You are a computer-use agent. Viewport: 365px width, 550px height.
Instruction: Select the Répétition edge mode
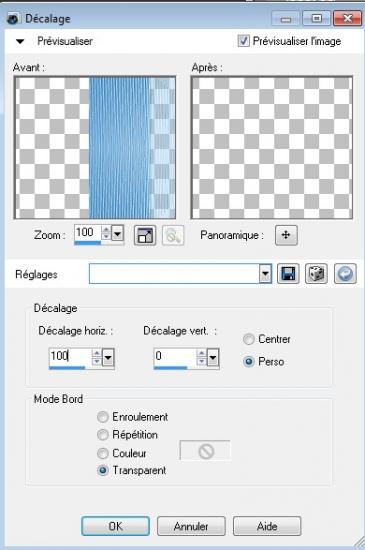[103, 435]
